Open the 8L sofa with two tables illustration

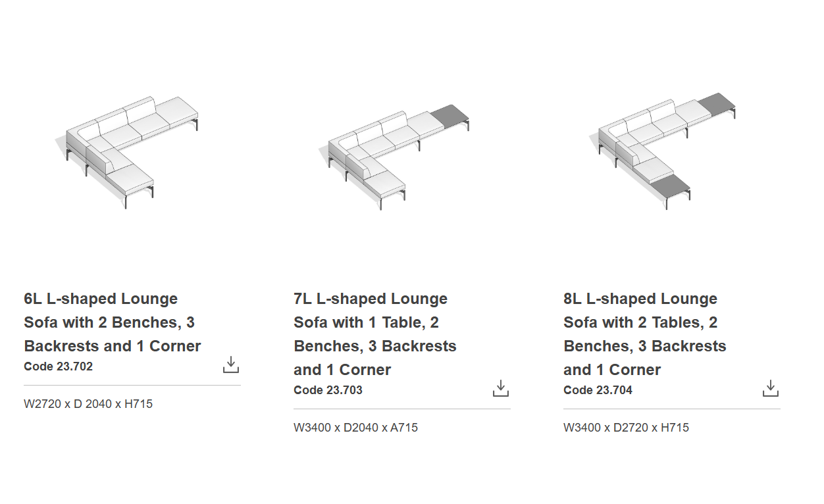pyautogui.click(x=665, y=150)
